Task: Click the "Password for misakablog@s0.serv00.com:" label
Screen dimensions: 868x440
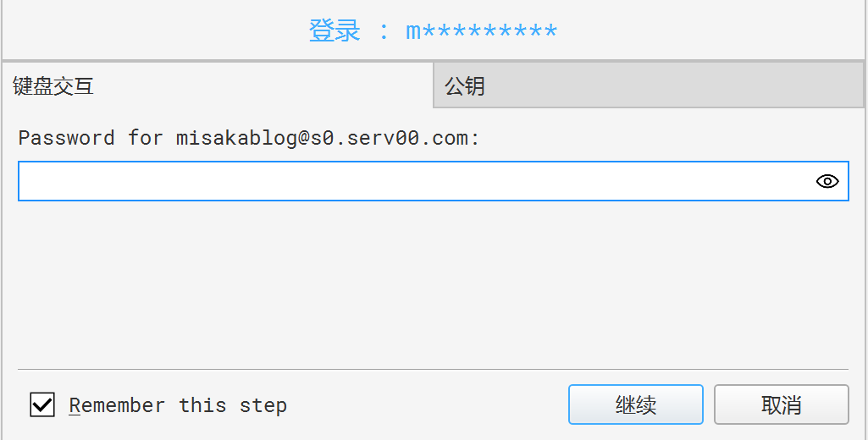Action: point(249,138)
